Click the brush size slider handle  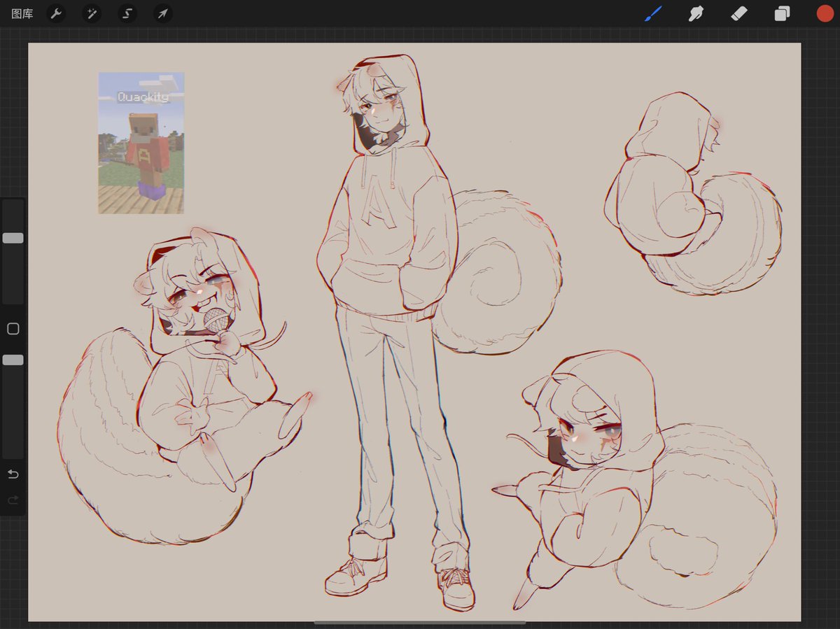[13, 238]
